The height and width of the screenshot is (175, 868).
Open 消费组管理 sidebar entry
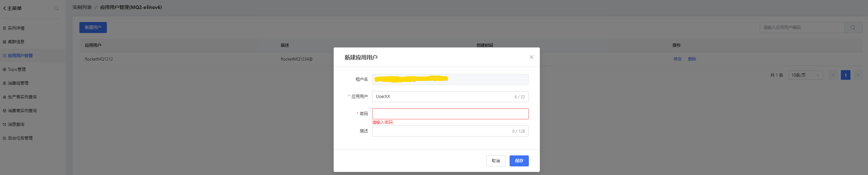18,83
